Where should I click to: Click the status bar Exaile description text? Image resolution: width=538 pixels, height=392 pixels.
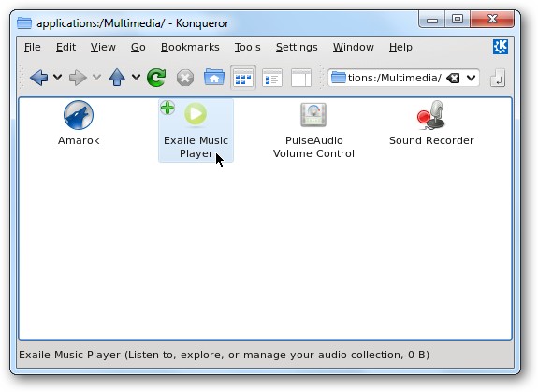[224, 355]
